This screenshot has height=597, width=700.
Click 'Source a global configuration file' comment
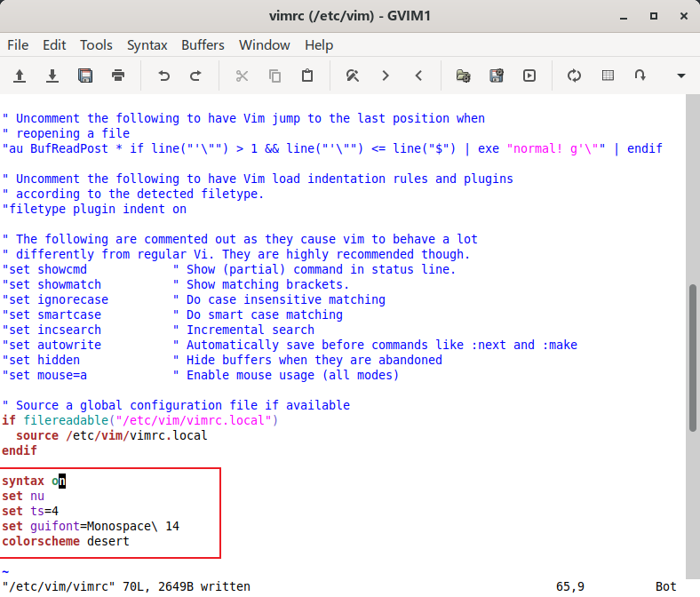[x=176, y=405]
